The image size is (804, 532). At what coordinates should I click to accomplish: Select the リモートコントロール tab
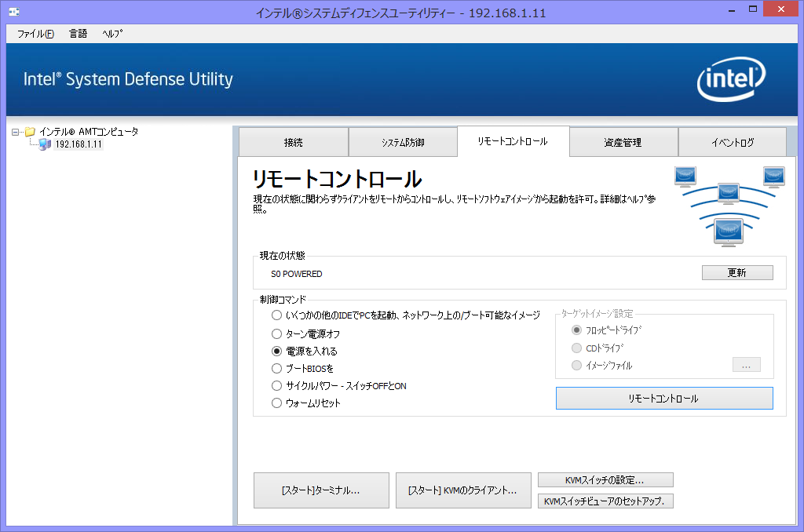pyautogui.click(x=513, y=141)
